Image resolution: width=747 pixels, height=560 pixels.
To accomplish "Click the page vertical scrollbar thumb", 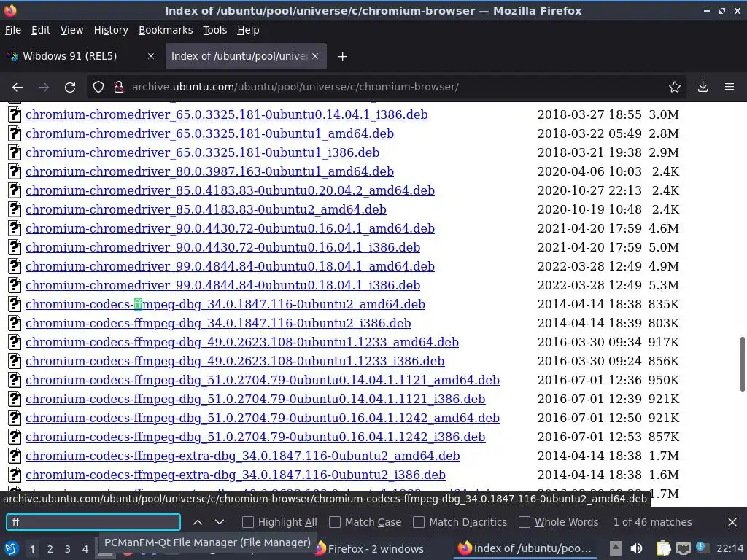I will (x=742, y=364).
